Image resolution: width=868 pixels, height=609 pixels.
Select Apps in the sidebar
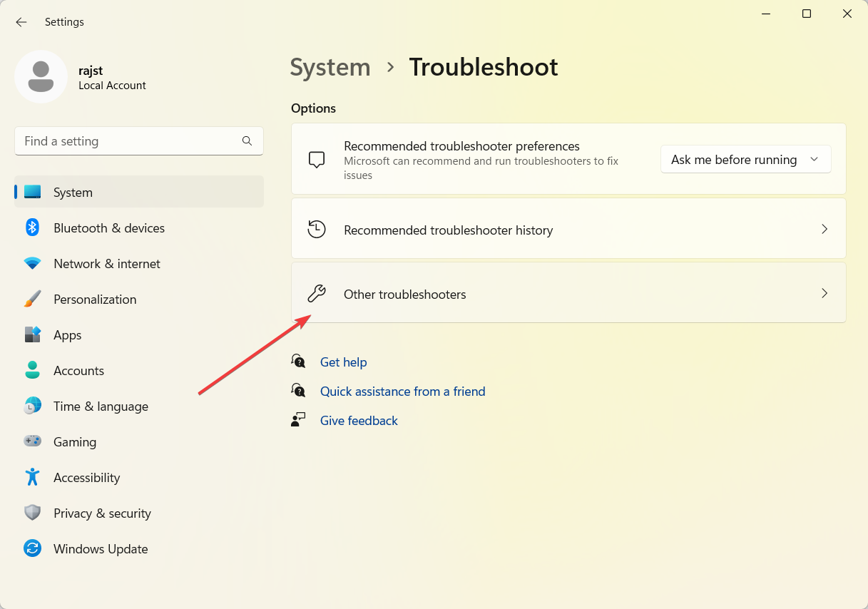(68, 335)
